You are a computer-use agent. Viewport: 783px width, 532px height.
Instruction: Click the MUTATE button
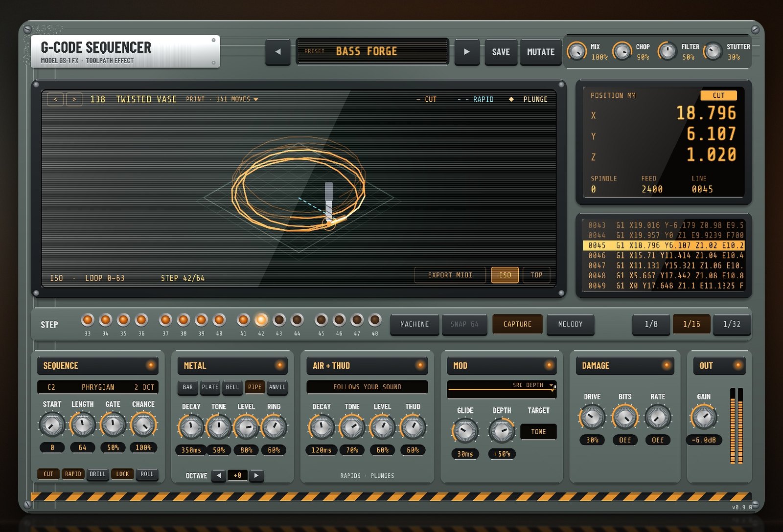tap(541, 52)
